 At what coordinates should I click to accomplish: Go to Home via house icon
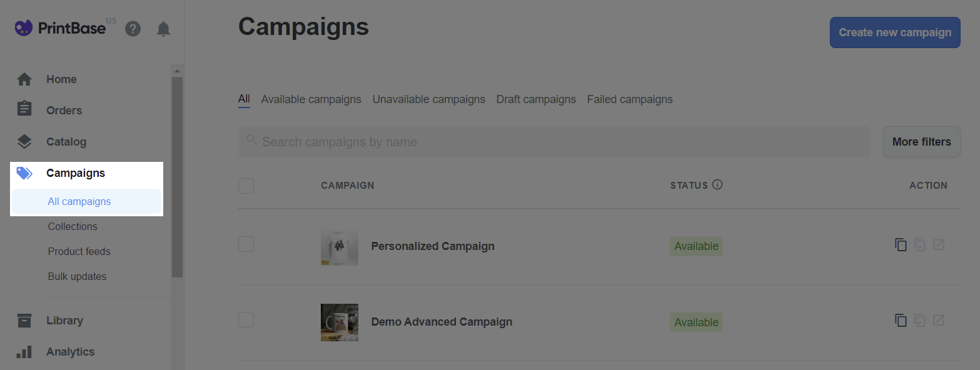click(24, 79)
